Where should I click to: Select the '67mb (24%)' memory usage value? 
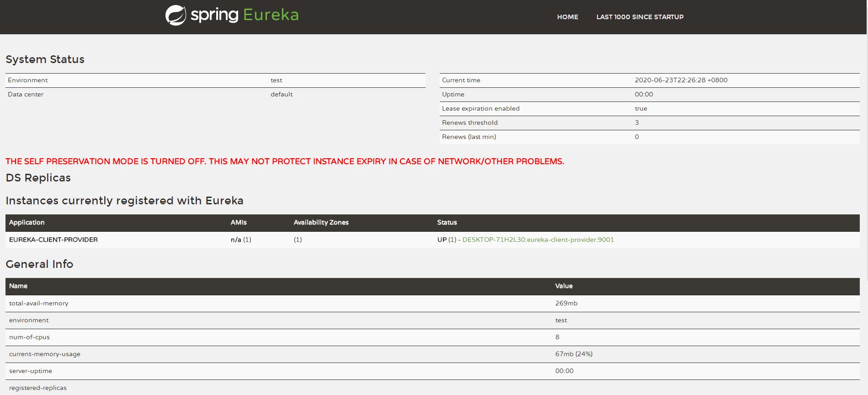point(574,354)
